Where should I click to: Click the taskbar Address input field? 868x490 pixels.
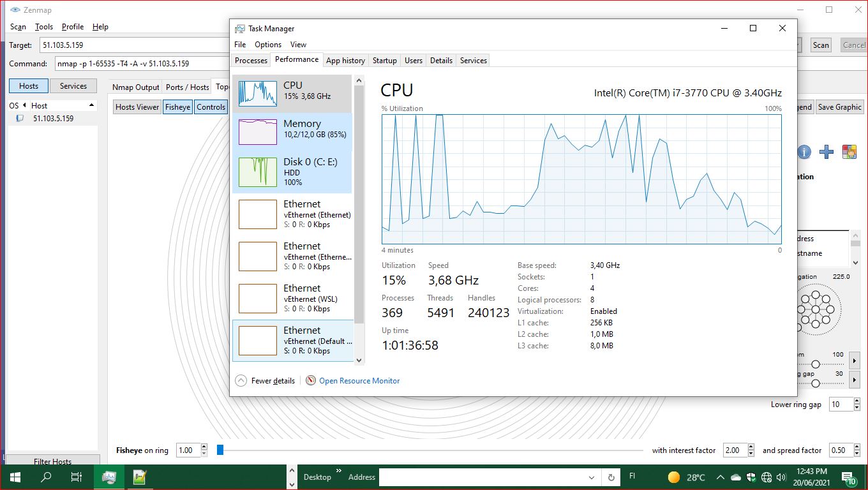tap(485, 477)
